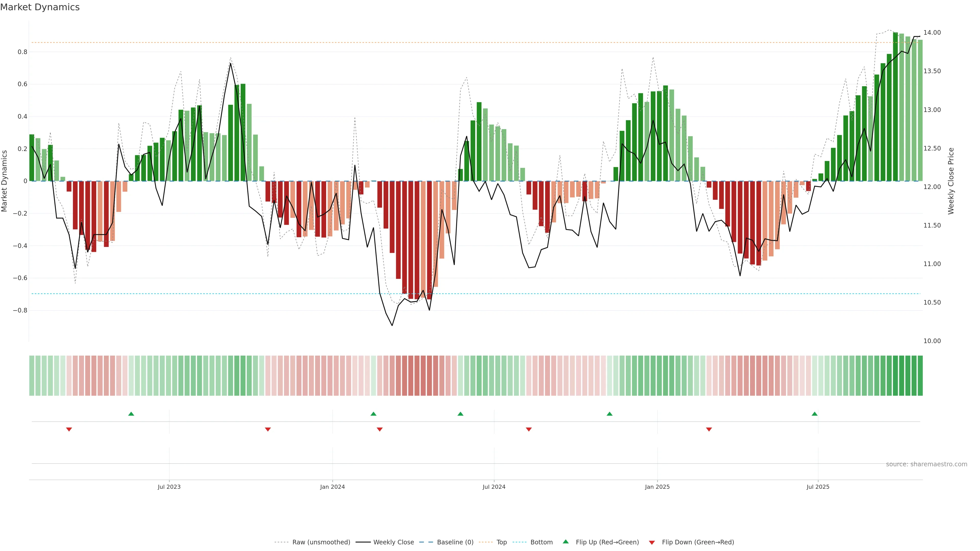This screenshot has height=551, width=980.
Task: Click the last Flip Up triangle before Jul 2025
Action: (x=815, y=414)
